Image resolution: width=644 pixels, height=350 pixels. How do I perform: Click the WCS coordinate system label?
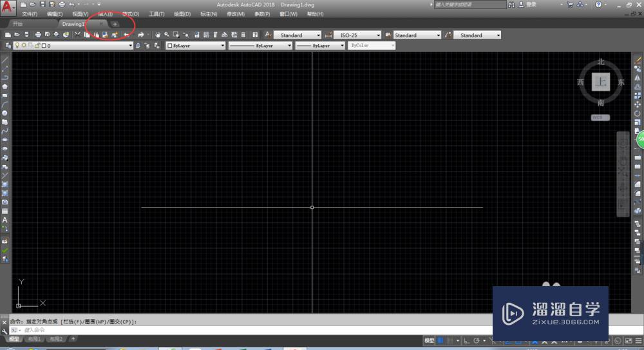coord(600,117)
